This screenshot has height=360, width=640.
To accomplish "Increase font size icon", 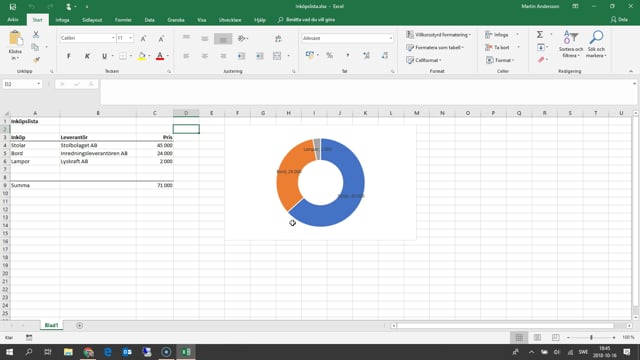I will pyautogui.click(x=143, y=38).
